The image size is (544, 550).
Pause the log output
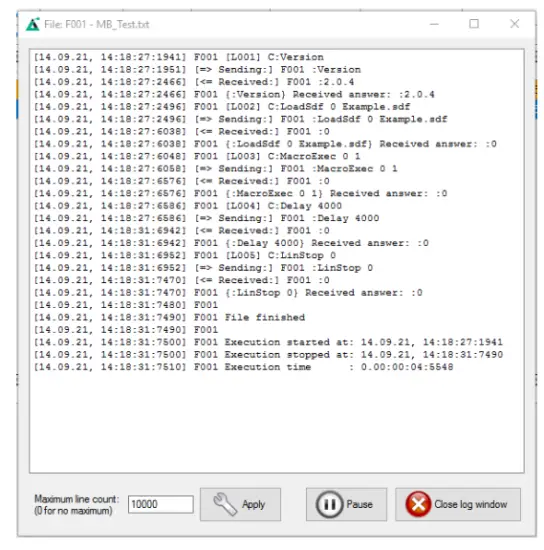[346, 504]
